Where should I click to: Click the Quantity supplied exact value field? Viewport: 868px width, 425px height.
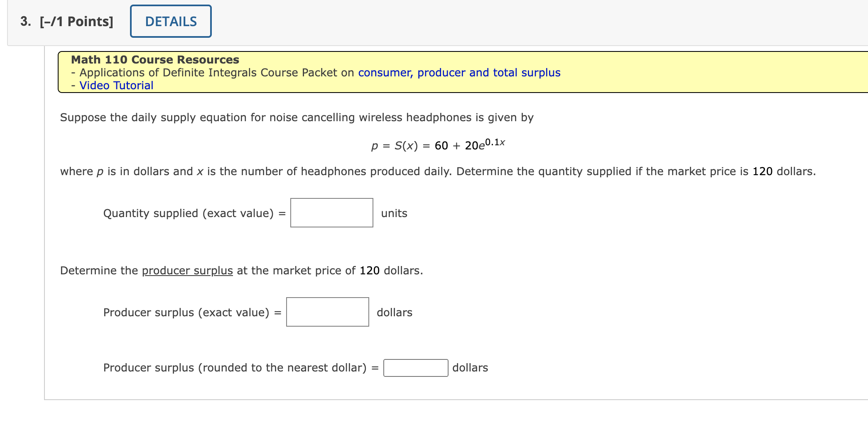[x=332, y=213]
